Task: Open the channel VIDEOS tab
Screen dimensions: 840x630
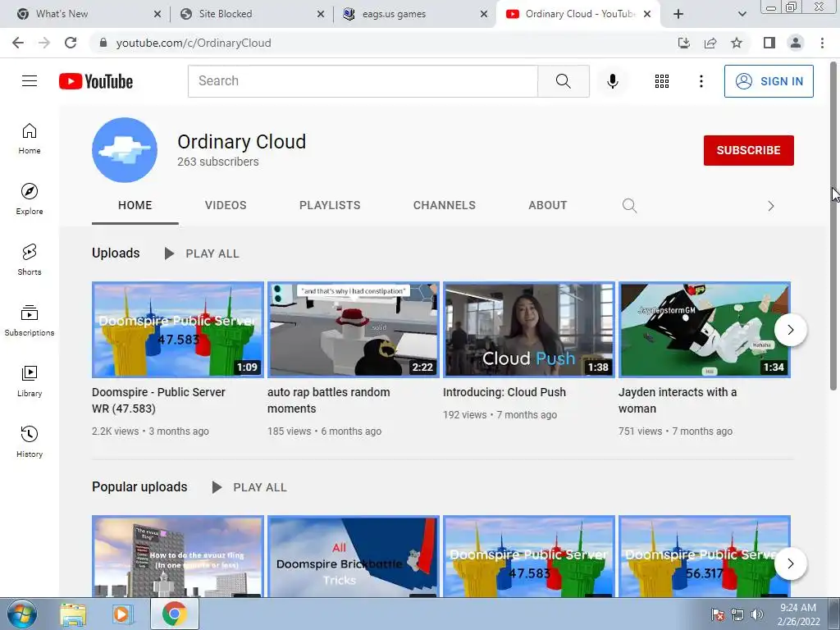Action: pyautogui.click(x=226, y=205)
